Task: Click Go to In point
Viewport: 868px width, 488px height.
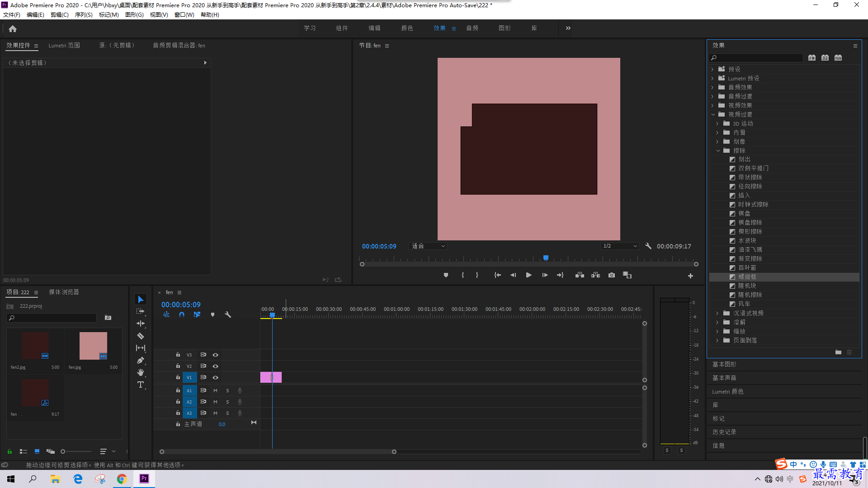Action: point(497,275)
